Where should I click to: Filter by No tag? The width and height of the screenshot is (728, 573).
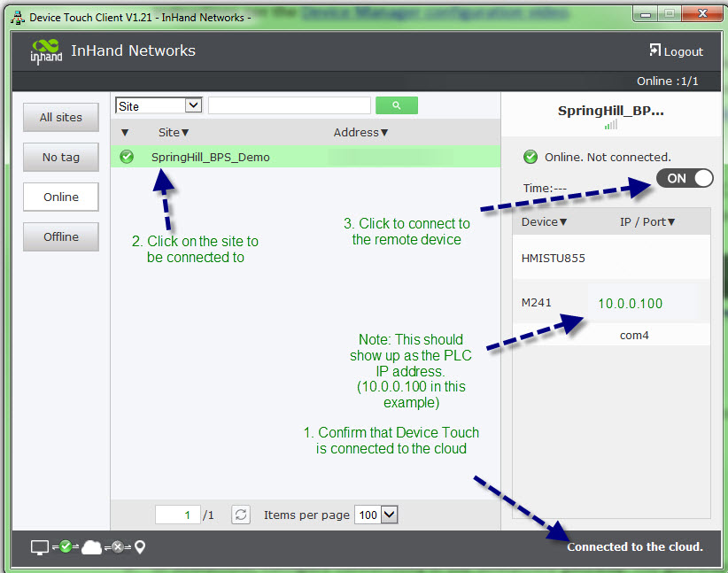[61, 157]
